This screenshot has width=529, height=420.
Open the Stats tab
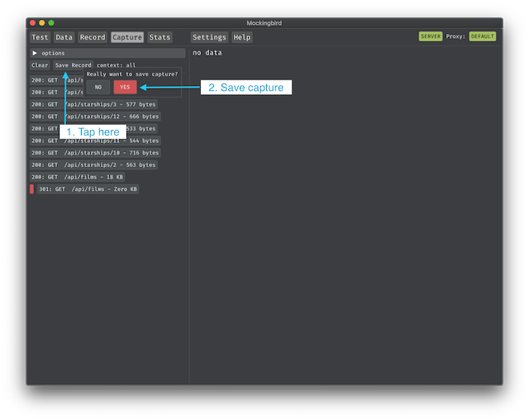click(160, 37)
